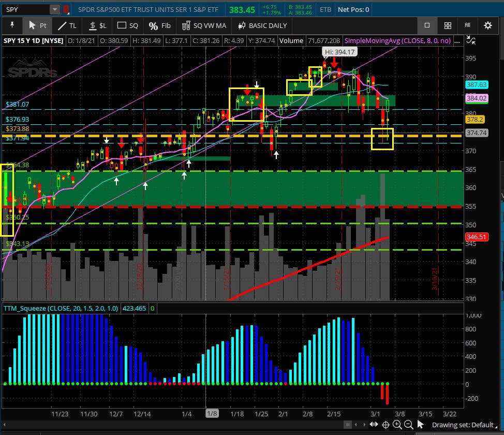Select the $L price level tool

click(98, 25)
